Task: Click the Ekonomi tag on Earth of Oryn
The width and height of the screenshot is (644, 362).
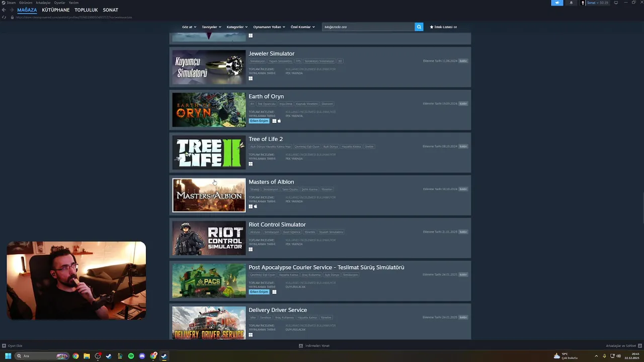Action: (x=327, y=104)
